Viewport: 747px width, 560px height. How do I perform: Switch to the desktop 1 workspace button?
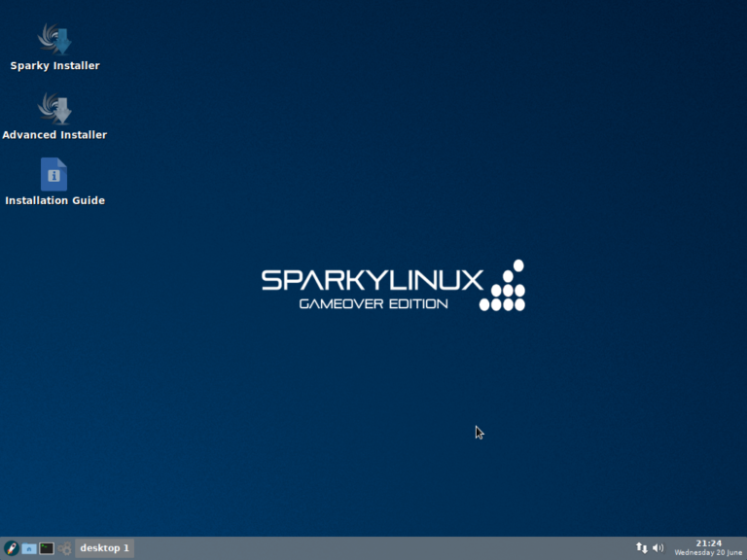(x=104, y=548)
